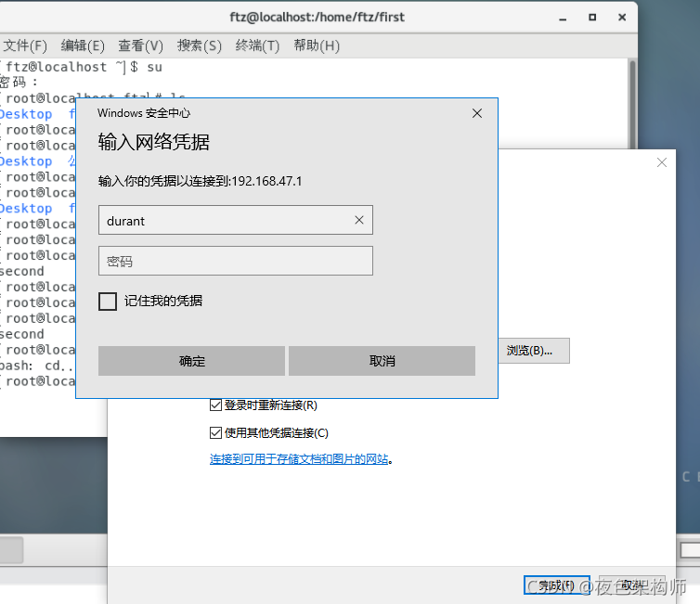Click the 确定 button
The height and width of the screenshot is (604, 700).
coord(191,361)
